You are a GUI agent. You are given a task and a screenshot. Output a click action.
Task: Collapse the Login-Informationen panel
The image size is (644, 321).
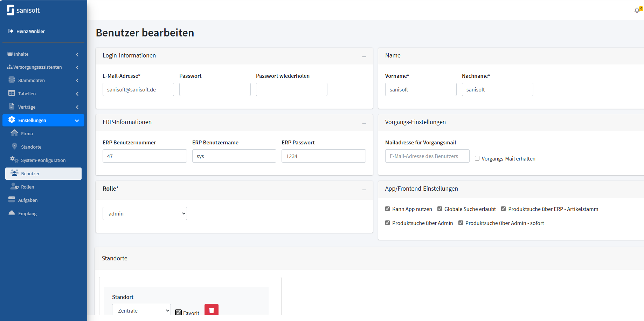point(364,56)
